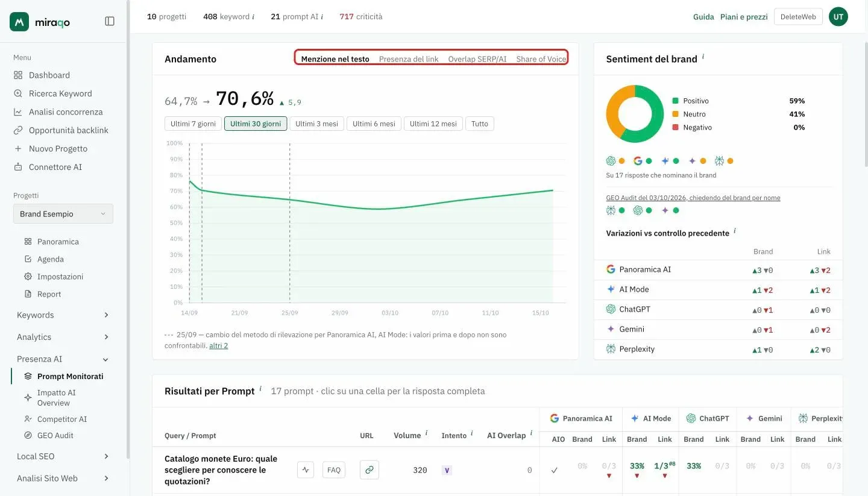The width and height of the screenshot is (868, 496).
Task: Expand the Analytics menu section
Action: click(x=63, y=337)
